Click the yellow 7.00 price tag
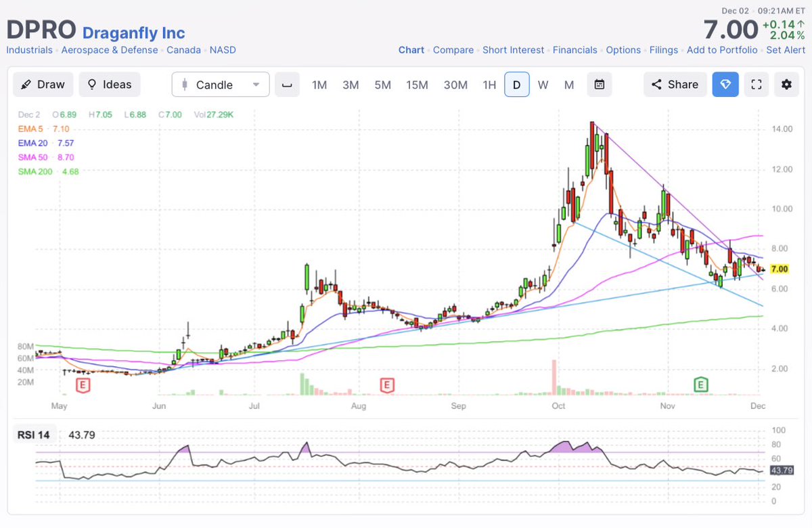The height and width of the screenshot is (528, 812). point(779,269)
